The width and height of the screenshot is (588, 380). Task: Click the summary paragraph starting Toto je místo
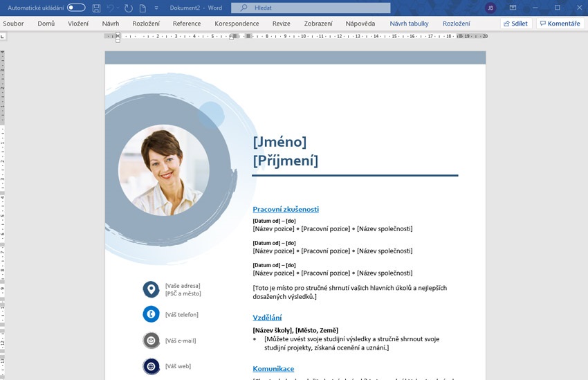tap(350, 292)
